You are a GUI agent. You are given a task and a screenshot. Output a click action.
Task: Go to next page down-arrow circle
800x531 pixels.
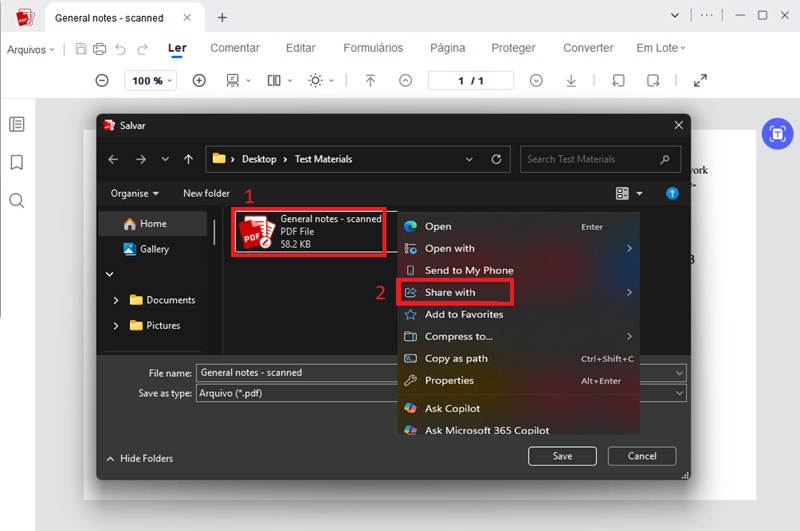pos(536,80)
